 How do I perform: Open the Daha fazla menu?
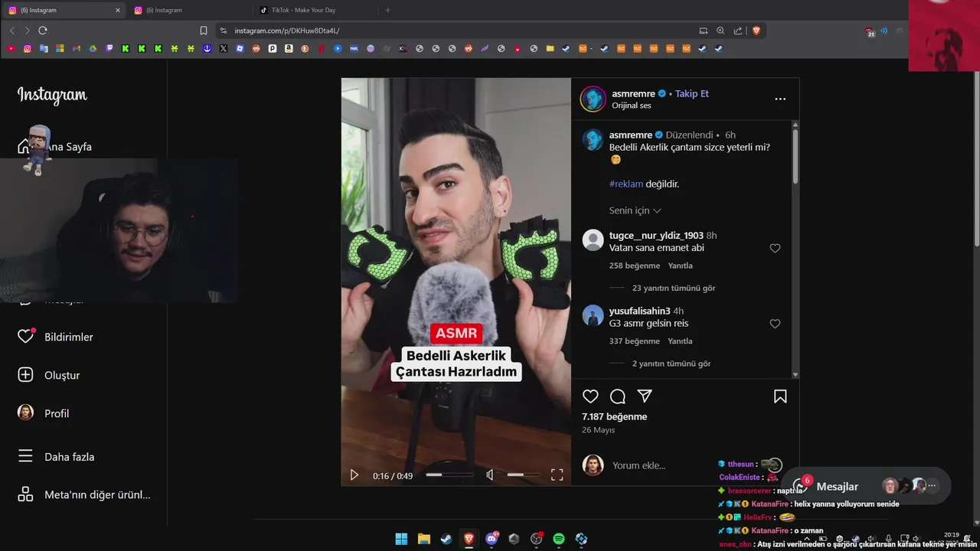click(56, 457)
